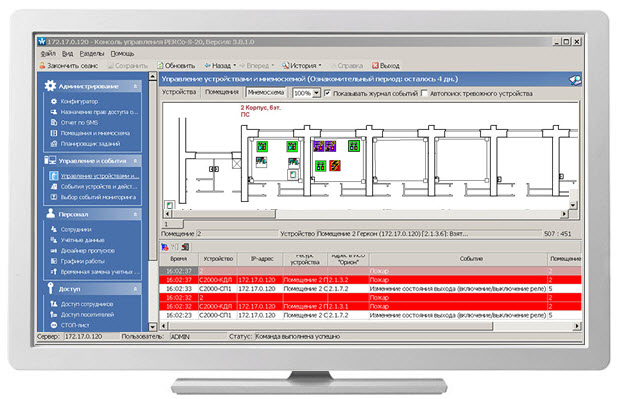This screenshot has width=621, height=399.
Task: Click the Обновить toolbar button
Action: tap(176, 65)
